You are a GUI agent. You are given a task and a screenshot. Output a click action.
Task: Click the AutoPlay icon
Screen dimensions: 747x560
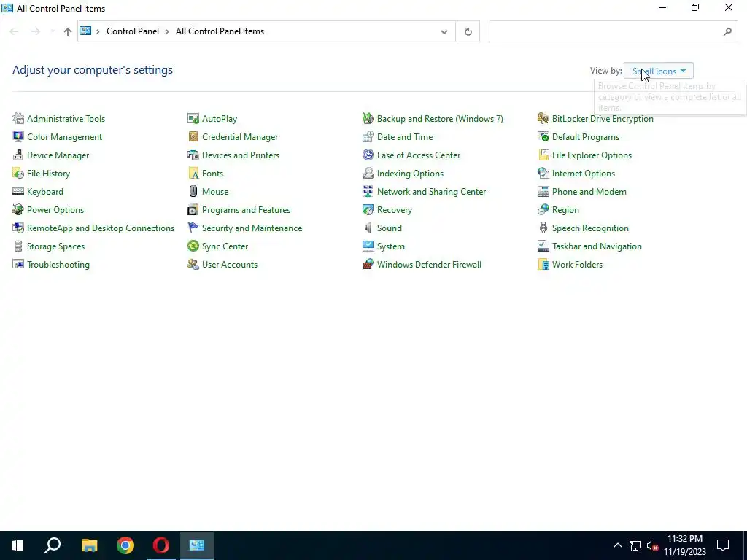193,118
